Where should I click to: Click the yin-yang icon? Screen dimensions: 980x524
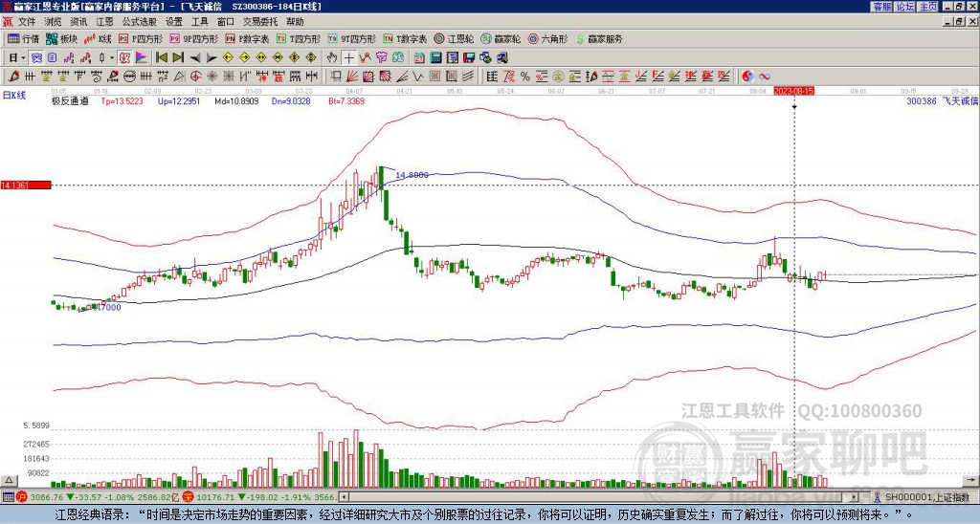(x=747, y=76)
